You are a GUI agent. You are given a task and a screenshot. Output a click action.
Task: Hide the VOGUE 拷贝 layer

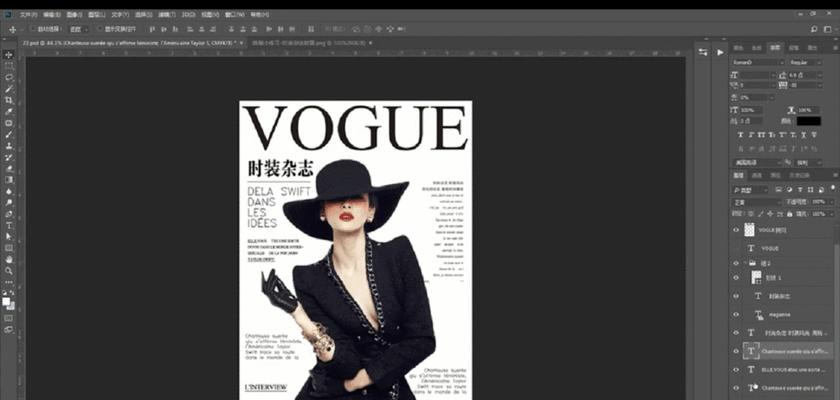[x=736, y=230]
